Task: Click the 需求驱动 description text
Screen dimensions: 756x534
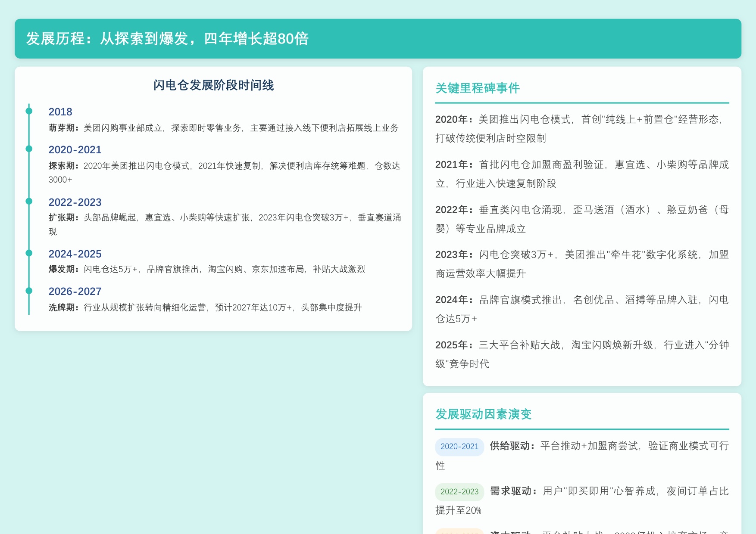Action: pos(582,501)
